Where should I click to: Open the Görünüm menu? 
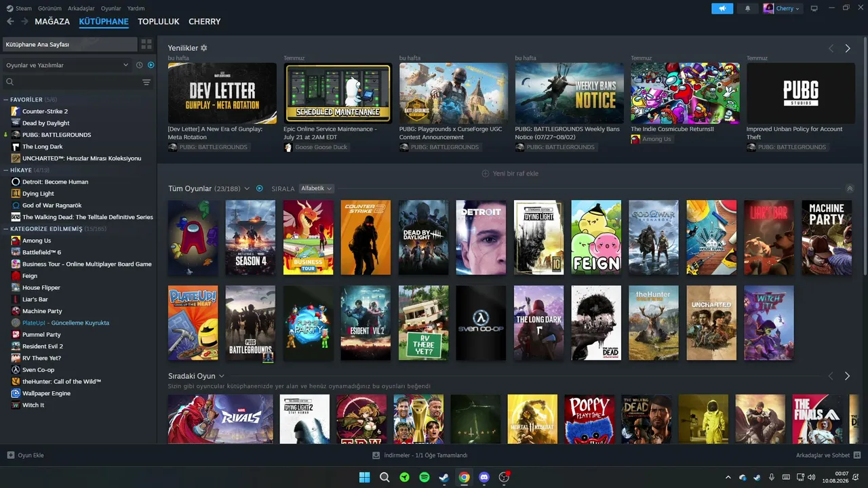pos(50,8)
